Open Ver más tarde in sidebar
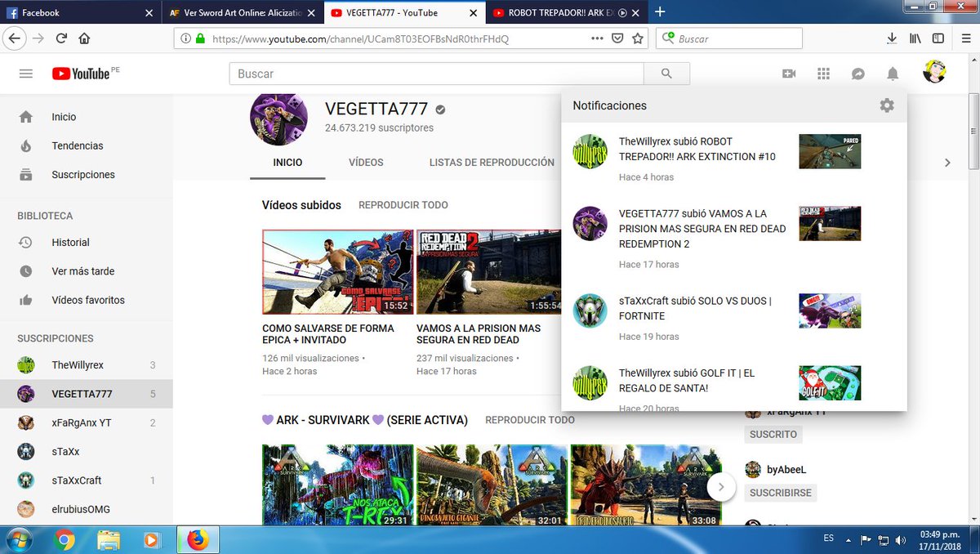The width and height of the screenshot is (980, 554). [87, 271]
